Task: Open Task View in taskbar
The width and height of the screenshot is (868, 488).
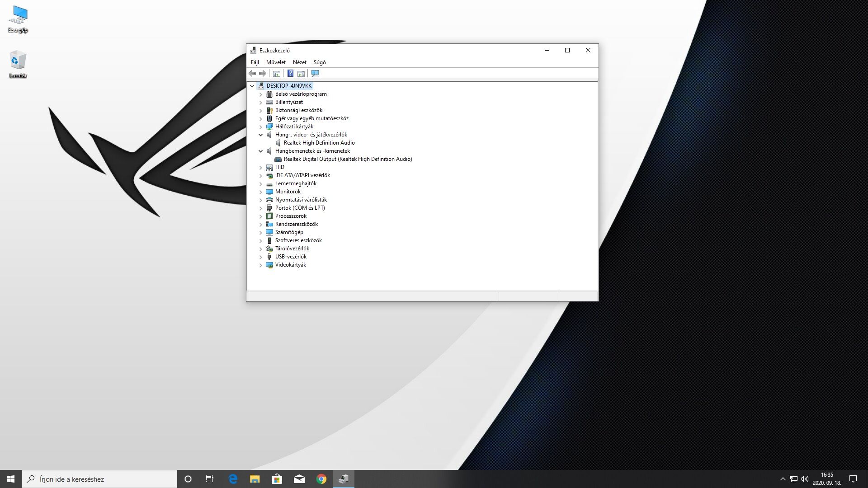Action: (x=210, y=479)
